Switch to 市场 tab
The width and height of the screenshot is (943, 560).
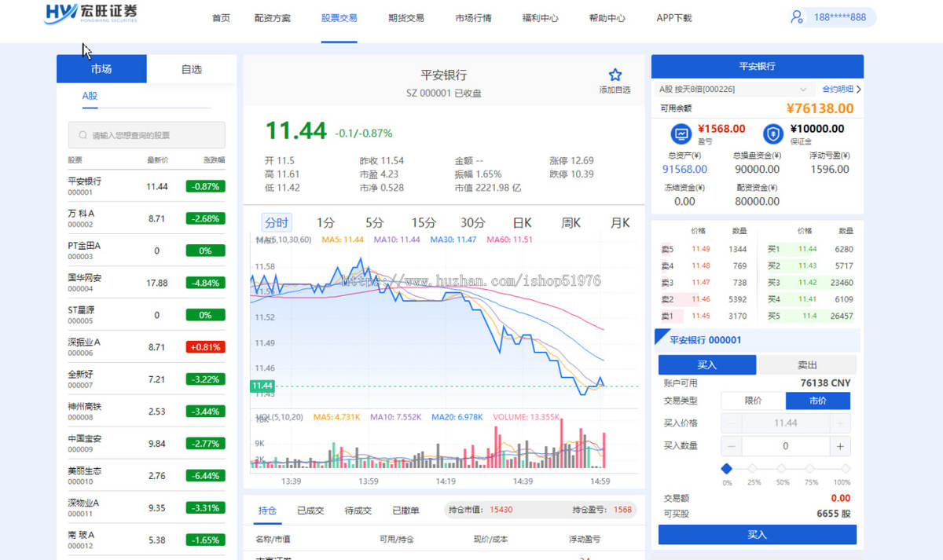(x=101, y=68)
